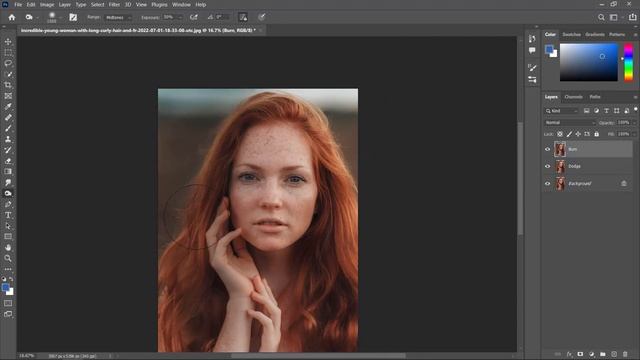
Task: Toggle lock transparent pixels
Action: coord(560,134)
